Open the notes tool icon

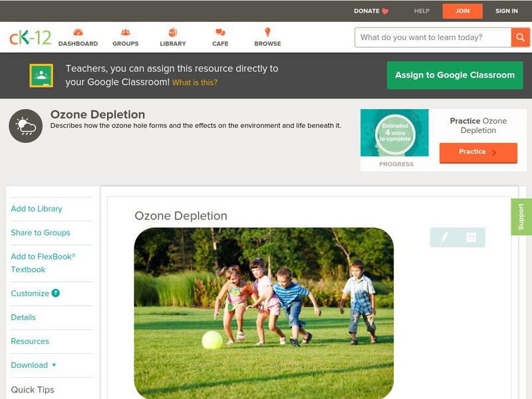[x=471, y=237]
